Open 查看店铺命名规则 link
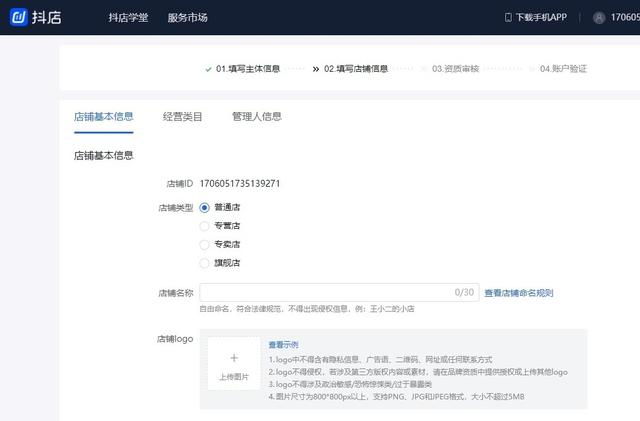 (x=518, y=293)
